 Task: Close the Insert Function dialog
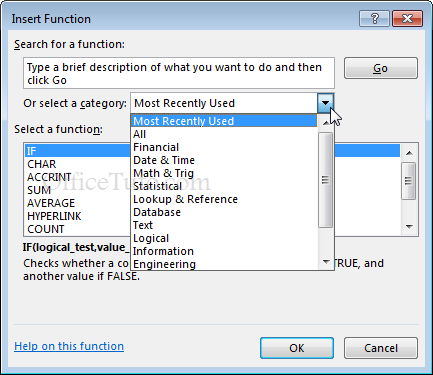pos(407,19)
